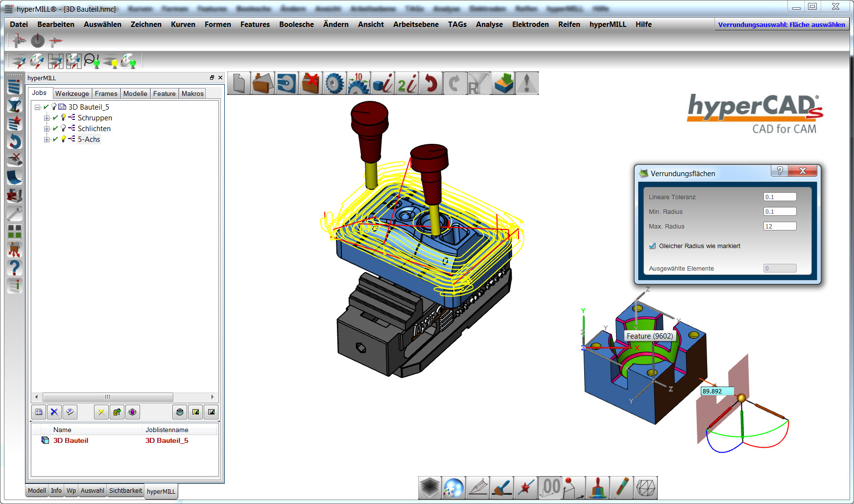
Task: Click the blue curved arrow sidebar icon
Action: tap(14, 141)
